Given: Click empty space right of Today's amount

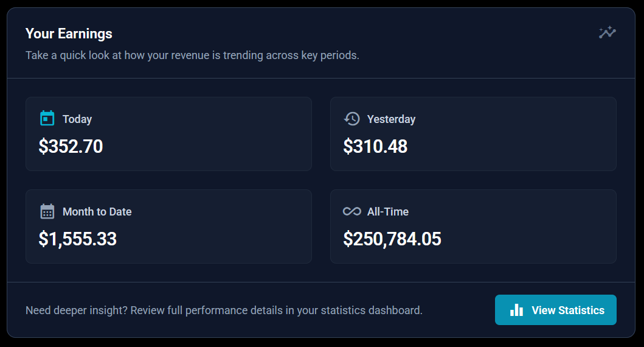Looking at the screenshot, I should pos(213,147).
